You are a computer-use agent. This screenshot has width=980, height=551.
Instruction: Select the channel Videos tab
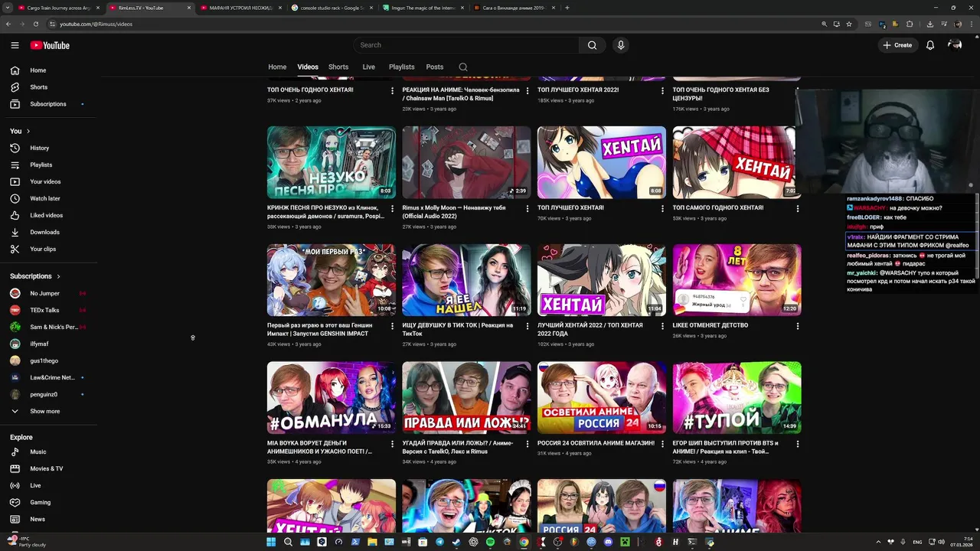click(308, 67)
